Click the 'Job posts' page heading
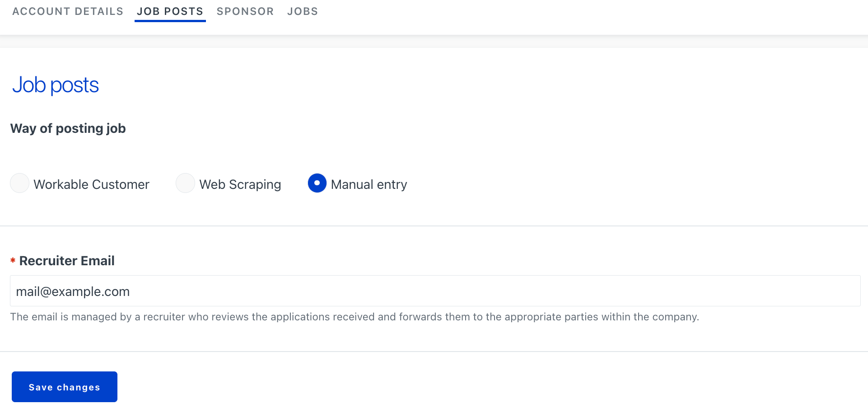This screenshot has width=868, height=413. coord(56,85)
